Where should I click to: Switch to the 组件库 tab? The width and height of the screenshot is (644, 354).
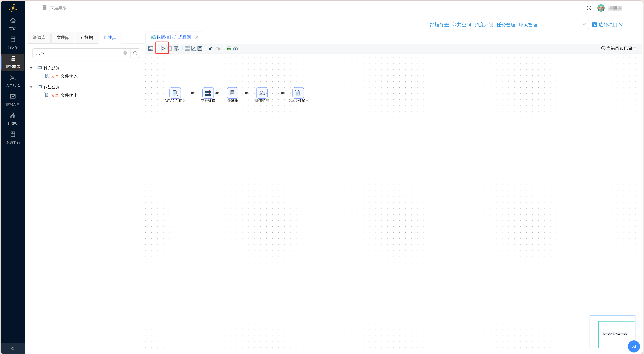[110, 38]
